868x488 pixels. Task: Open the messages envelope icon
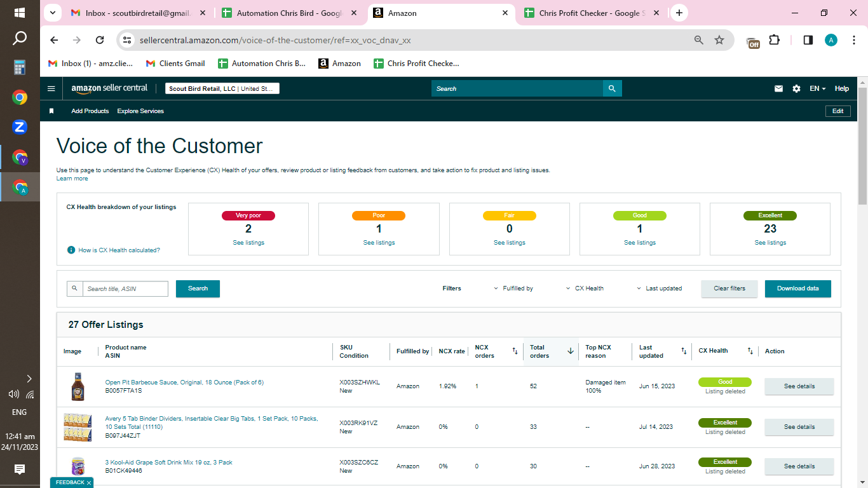(778, 89)
